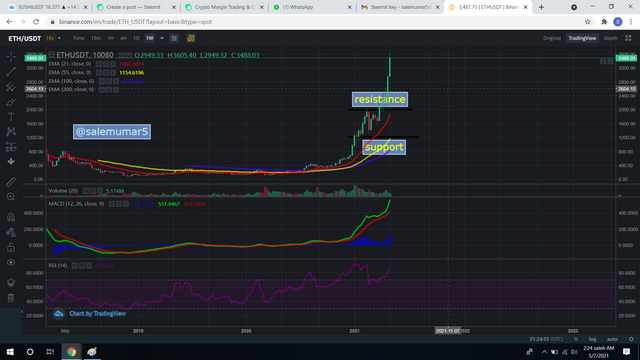Switch to Create a post — Steemit tab
The image size is (640, 360).
click(136, 7)
